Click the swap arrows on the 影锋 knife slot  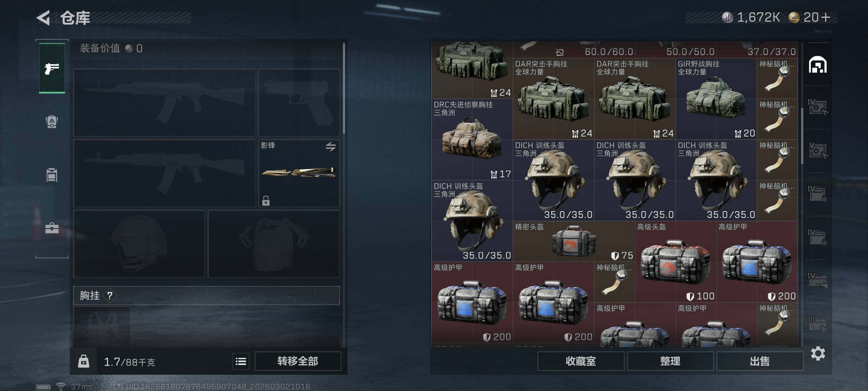click(331, 147)
